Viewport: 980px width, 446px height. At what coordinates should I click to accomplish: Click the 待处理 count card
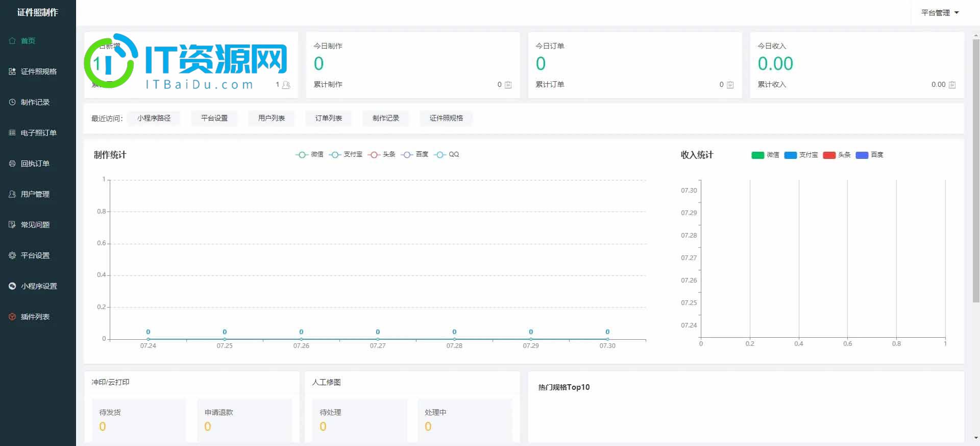[360, 420]
